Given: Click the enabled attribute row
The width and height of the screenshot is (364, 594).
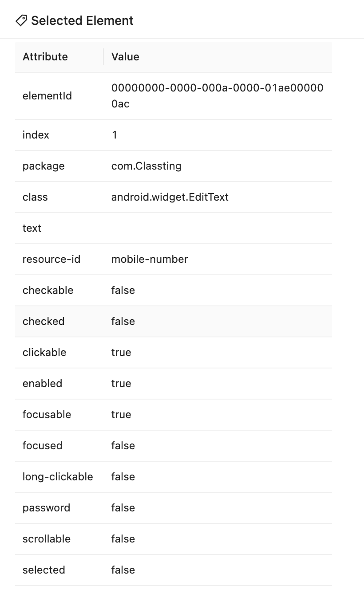Looking at the screenshot, I should 174,384.
